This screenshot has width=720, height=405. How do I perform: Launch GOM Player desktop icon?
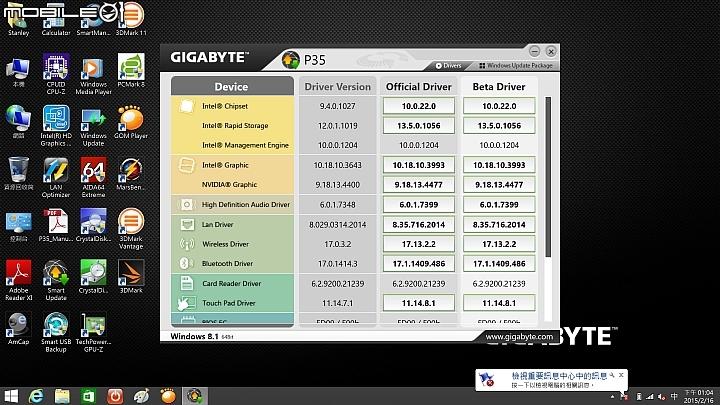click(x=131, y=122)
